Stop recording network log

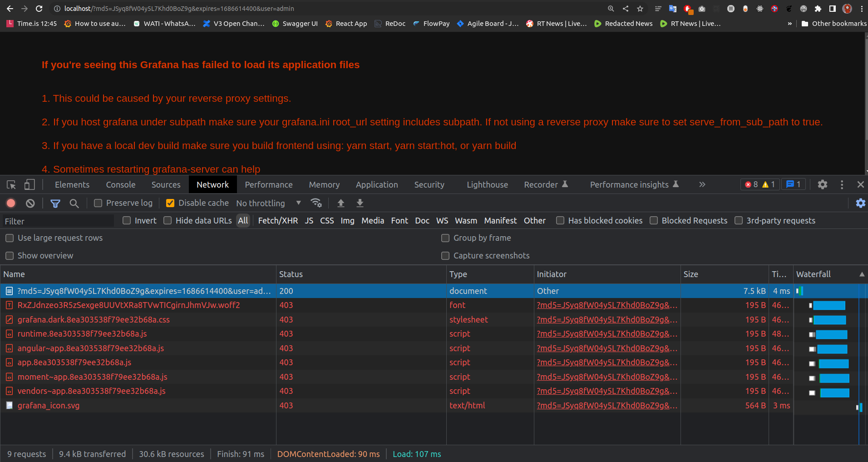click(11, 203)
